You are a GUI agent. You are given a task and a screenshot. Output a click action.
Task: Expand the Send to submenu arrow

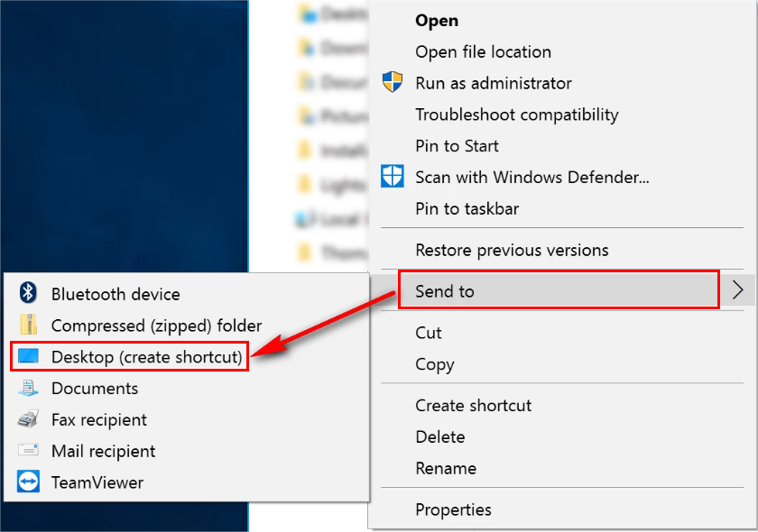pyautogui.click(x=737, y=290)
